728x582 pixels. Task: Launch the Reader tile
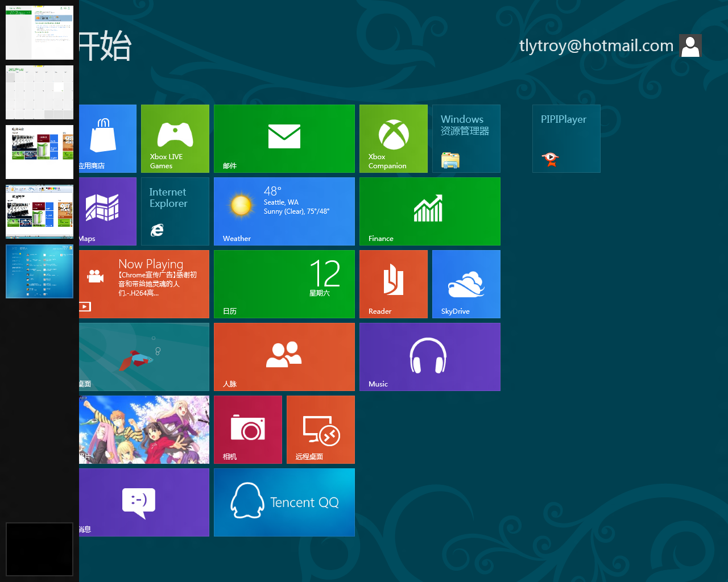click(x=394, y=284)
